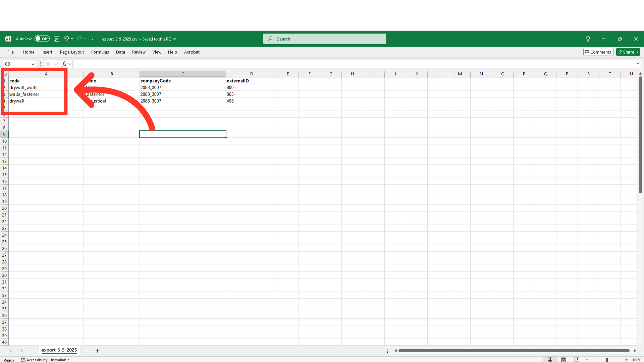644x362 pixels.
Task: Switch to Page Layout view icon
Action: [x=563, y=360]
